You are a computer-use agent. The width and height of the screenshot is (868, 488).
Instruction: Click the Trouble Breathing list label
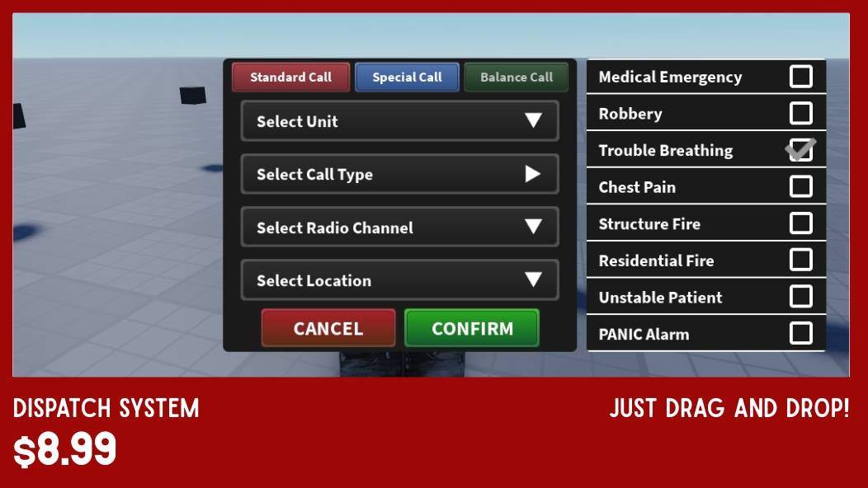[665, 150]
